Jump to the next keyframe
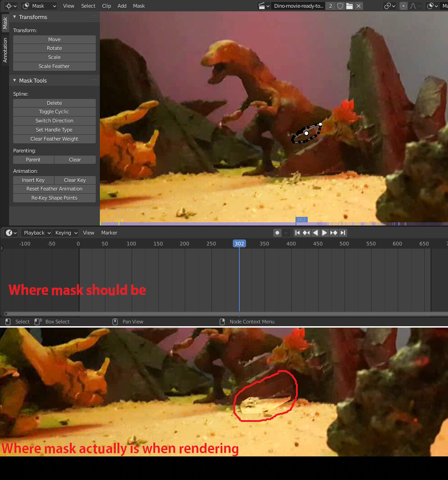 334,233
